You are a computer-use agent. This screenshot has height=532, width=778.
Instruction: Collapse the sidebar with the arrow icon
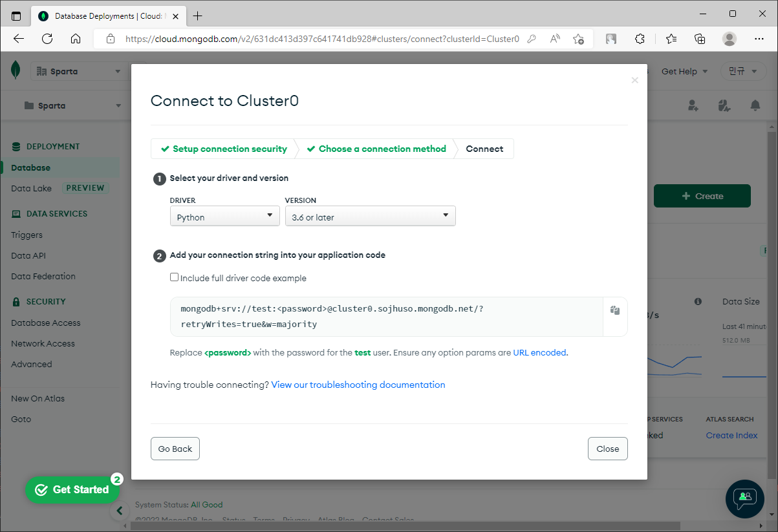pos(119,511)
